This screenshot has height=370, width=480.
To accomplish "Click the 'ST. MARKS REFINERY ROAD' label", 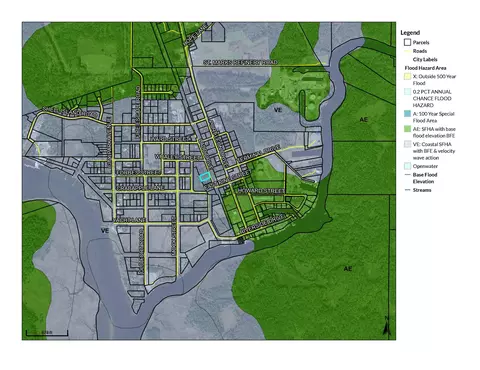I will point(240,62).
